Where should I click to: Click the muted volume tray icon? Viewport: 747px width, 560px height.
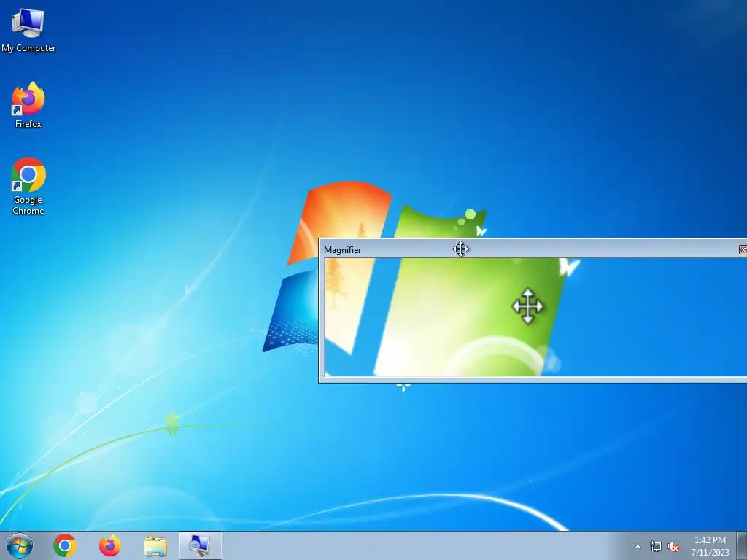coord(673,546)
